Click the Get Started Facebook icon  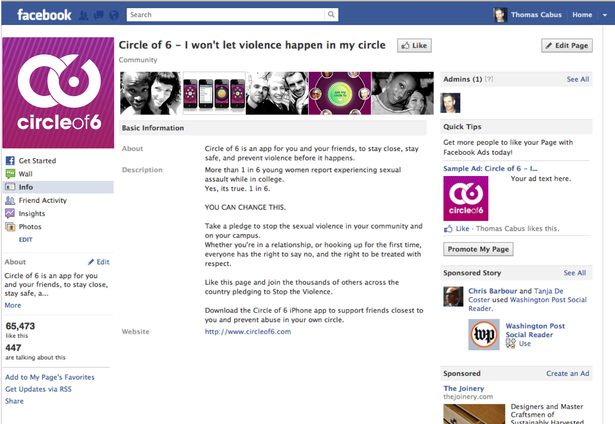click(10, 160)
